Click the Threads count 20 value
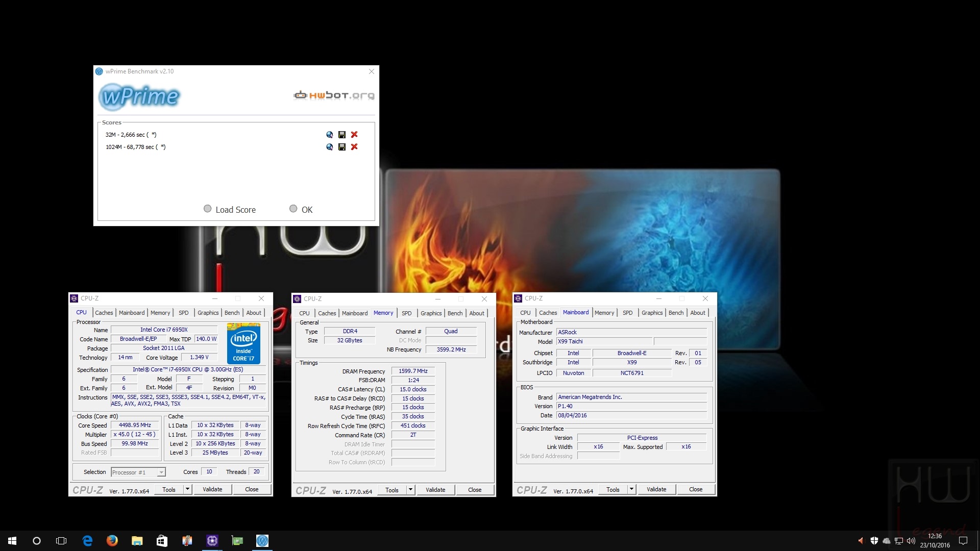The height and width of the screenshot is (551, 980). click(x=257, y=471)
